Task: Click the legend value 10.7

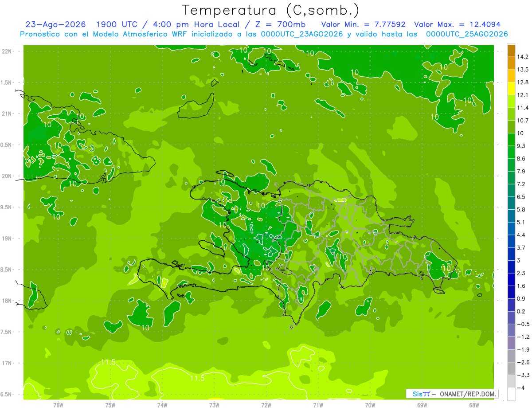Action: point(523,121)
